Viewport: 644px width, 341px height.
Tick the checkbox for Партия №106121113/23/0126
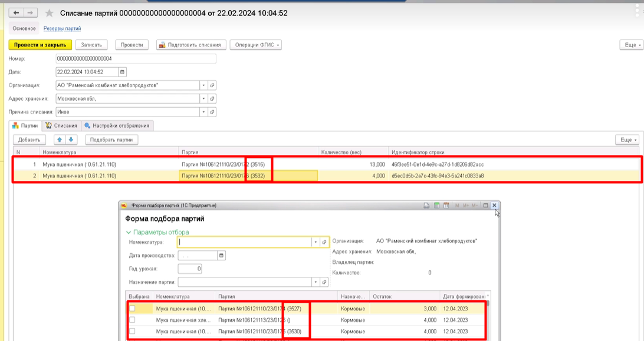tap(132, 320)
